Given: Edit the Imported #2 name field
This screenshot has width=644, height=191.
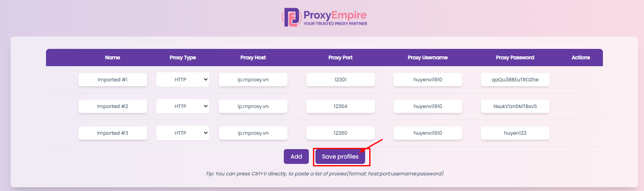Looking at the screenshot, I should 113,106.
